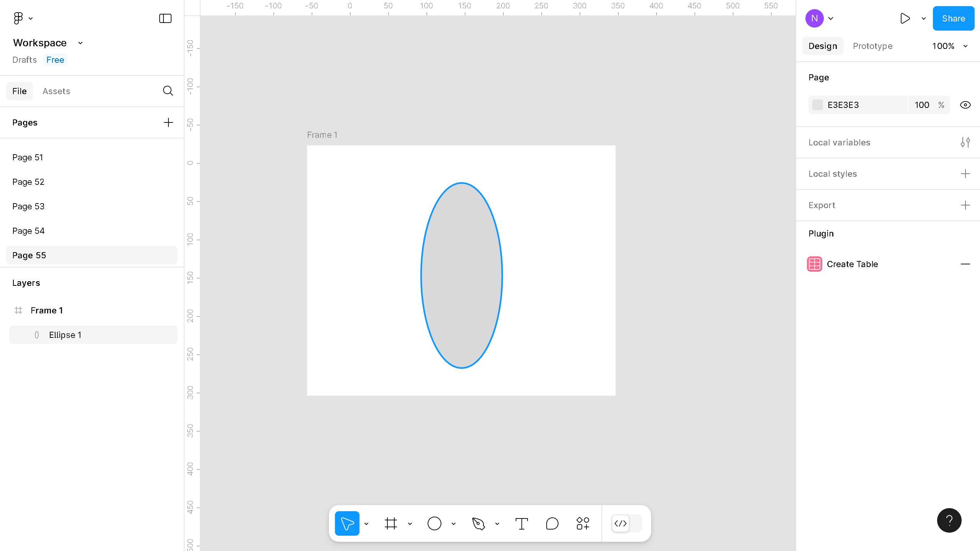
Task: Collapse the left sidebar panel
Action: (x=165, y=18)
